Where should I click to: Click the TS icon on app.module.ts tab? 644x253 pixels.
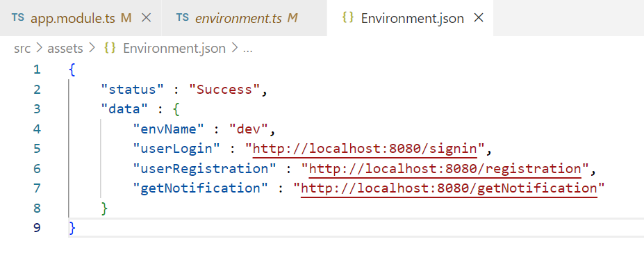pos(17,17)
